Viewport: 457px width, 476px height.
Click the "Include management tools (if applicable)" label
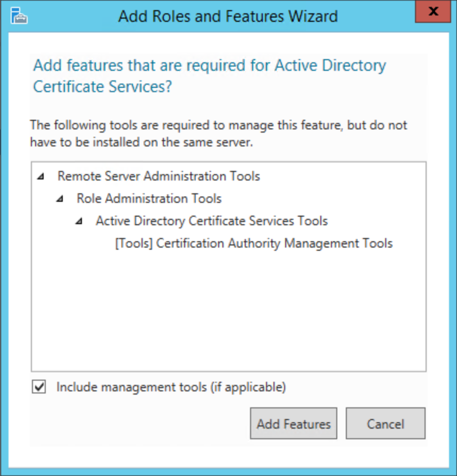(x=171, y=387)
